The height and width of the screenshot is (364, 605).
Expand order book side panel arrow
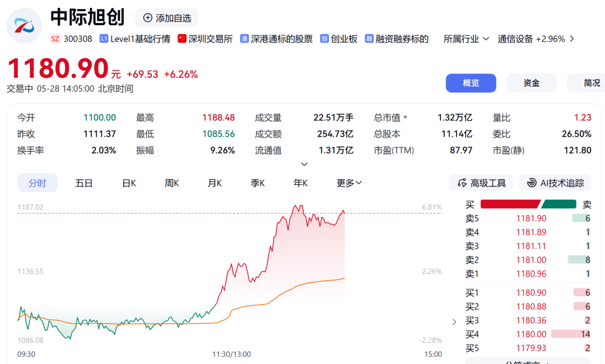(x=454, y=321)
